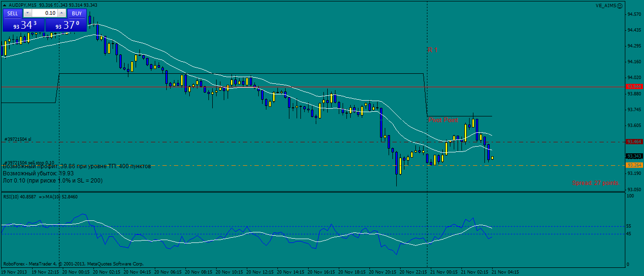Click the RSI level 55 scale value

pos(630,226)
